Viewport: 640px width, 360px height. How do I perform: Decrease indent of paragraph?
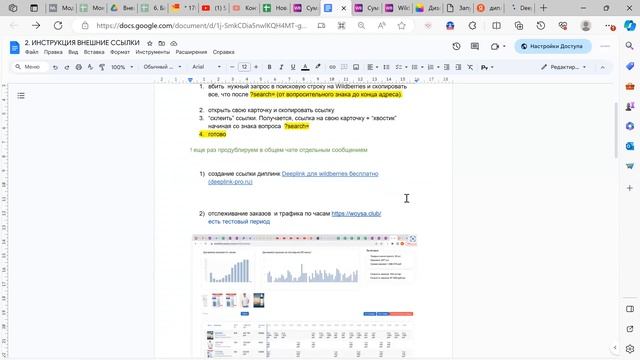coord(447,67)
